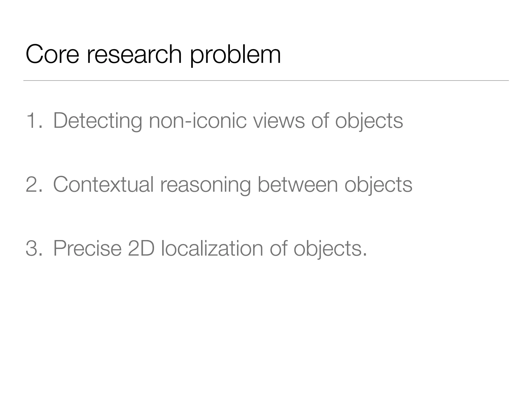Viewport: 532px width, 399px height.
Task: Click 'non-iconic' in the first list item
Action: [x=197, y=120]
